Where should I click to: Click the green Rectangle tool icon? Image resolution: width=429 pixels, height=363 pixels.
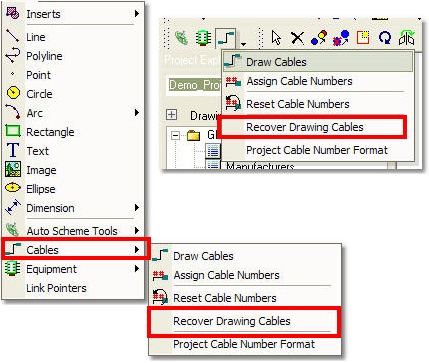point(13,131)
